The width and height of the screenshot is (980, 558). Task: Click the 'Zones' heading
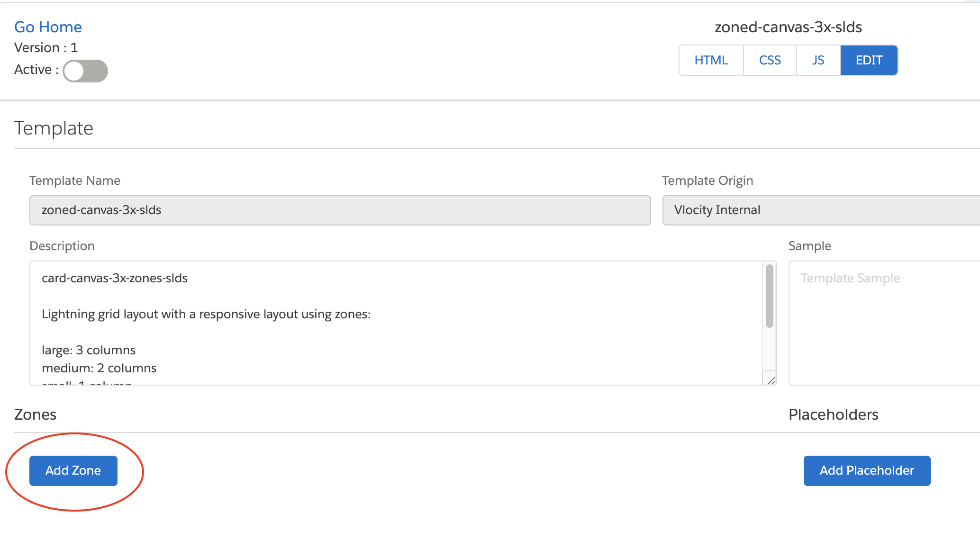(36, 414)
